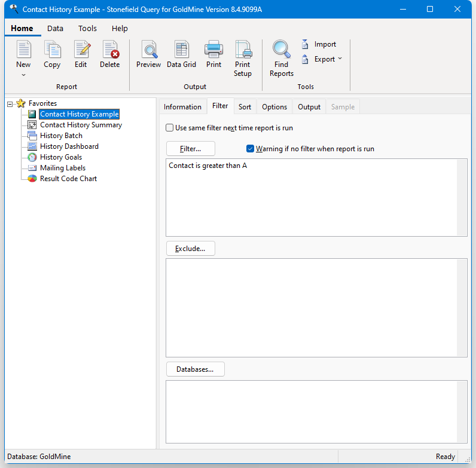Screen dimensions: 476x468
Task: Switch to the Sort tab
Action: [x=245, y=107]
